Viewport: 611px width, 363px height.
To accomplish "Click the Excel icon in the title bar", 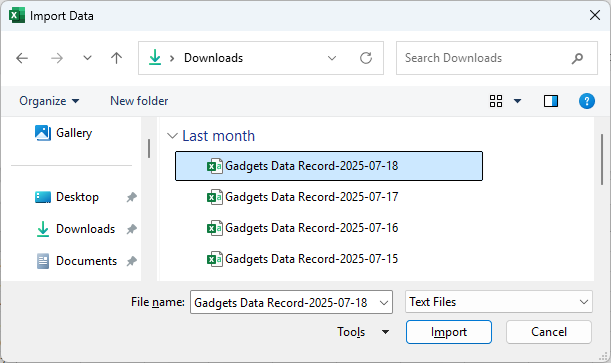I will pos(17,16).
